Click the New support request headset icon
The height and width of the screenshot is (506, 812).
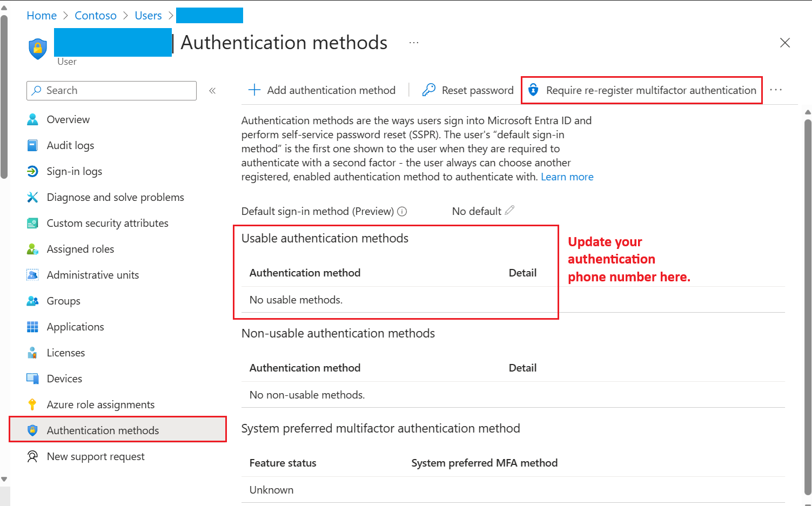[32, 456]
